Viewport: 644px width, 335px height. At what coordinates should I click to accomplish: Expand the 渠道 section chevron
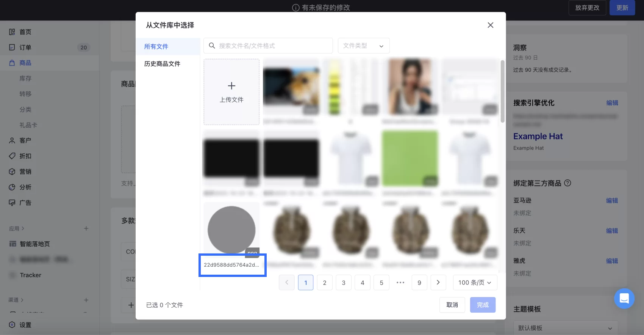pyautogui.click(x=22, y=300)
